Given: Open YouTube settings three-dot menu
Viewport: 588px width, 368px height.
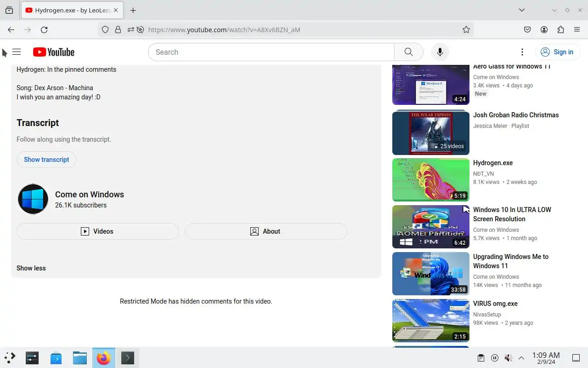Looking at the screenshot, I should pos(522,52).
